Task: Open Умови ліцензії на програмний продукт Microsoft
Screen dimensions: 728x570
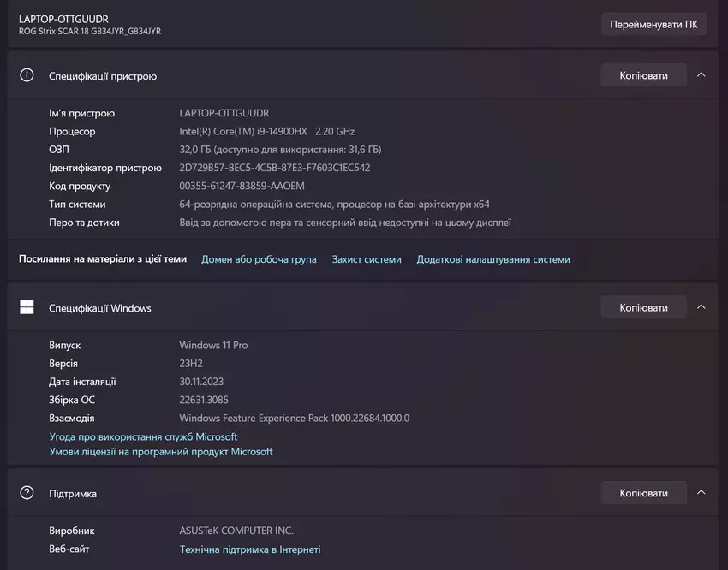Action: (x=161, y=451)
